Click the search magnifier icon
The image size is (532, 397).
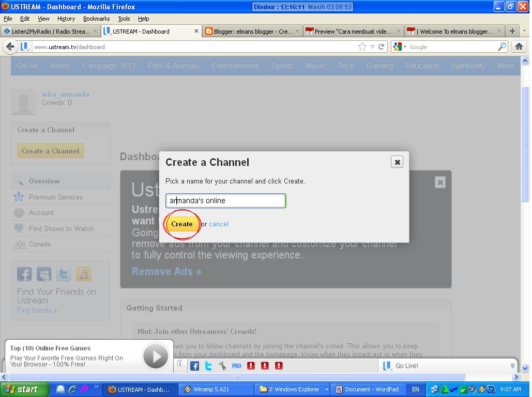(502, 47)
